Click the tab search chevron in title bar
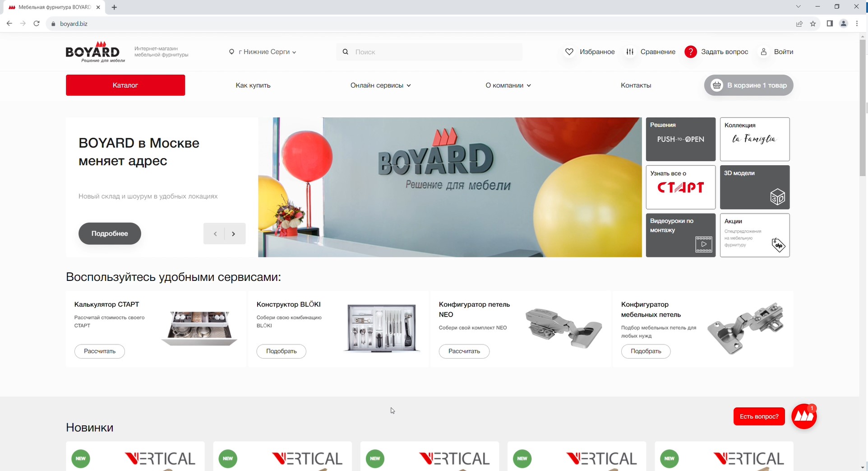The width and height of the screenshot is (868, 471). tap(798, 7)
